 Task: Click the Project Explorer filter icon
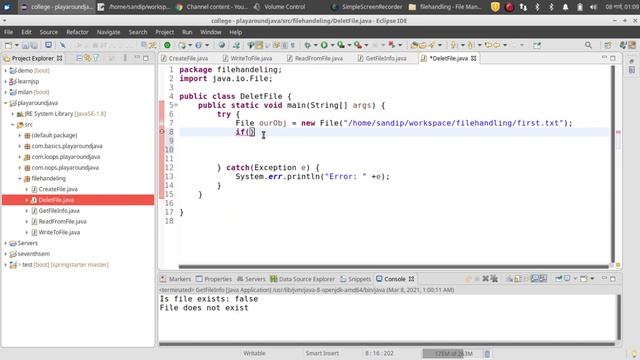click(96, 58)
